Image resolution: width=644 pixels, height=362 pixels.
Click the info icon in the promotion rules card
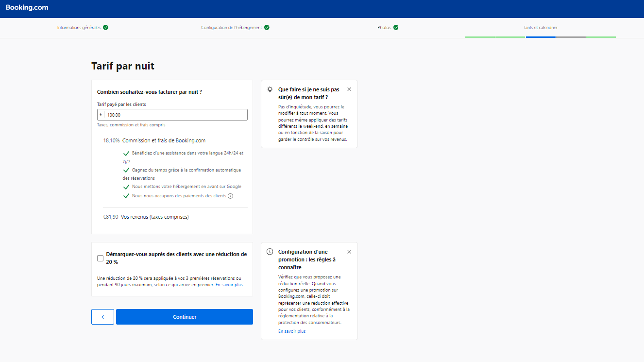pyautogui.click(x=270, y=252)
